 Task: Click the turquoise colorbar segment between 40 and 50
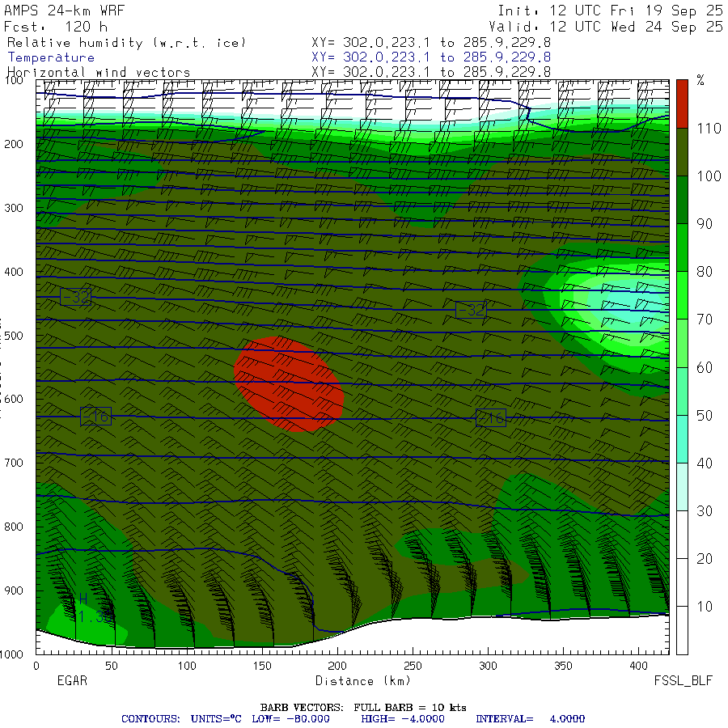click(x=682, y=438)
